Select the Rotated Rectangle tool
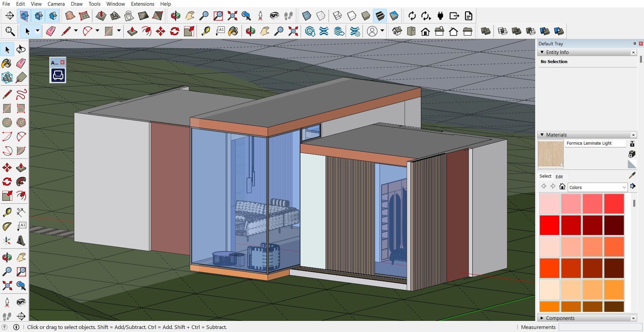The width and height of the screenshot is (644, 332). point(21,108)
